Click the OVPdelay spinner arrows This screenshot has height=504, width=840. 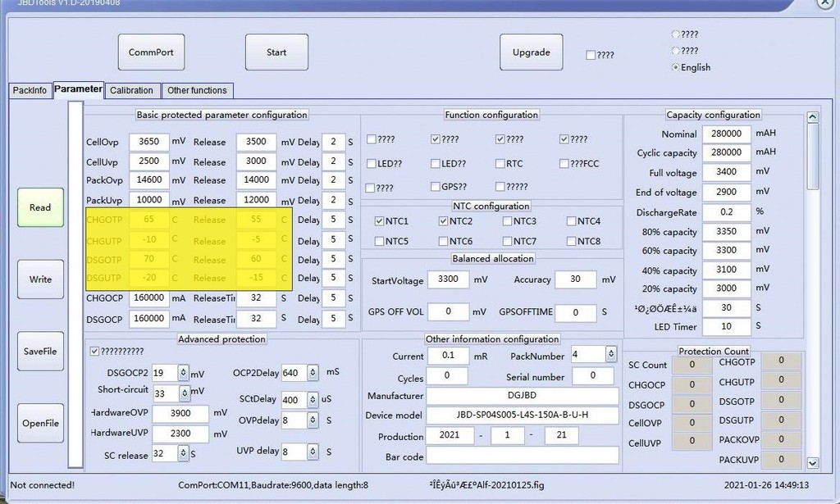pos(313,420)
